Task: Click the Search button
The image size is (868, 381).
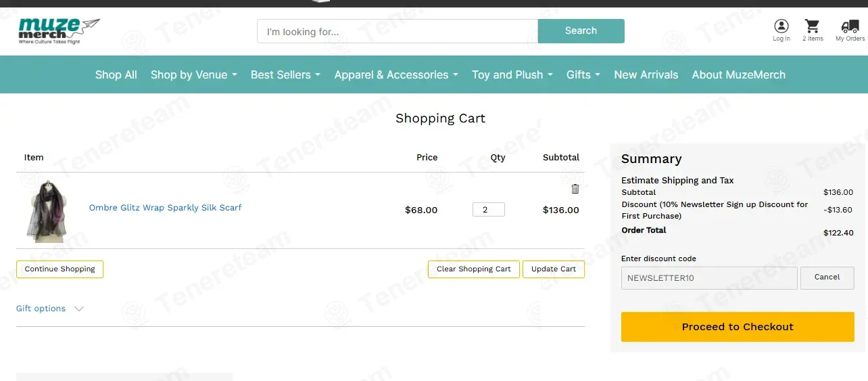Action: (x=581, y=31)
